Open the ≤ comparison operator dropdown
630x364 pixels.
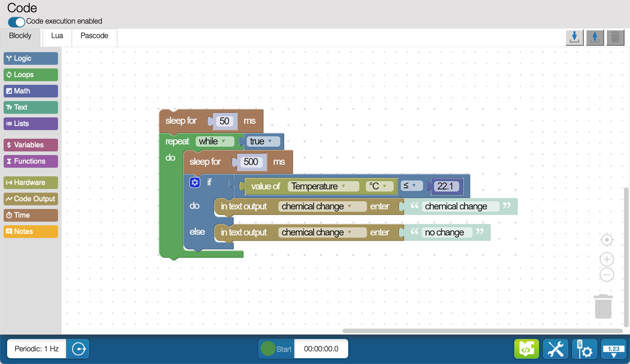(412, 185)
